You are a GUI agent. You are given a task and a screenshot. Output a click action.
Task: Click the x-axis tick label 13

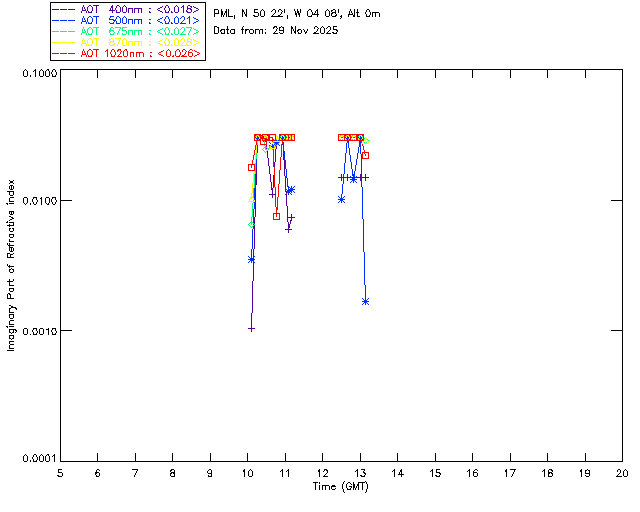[360, 473]
